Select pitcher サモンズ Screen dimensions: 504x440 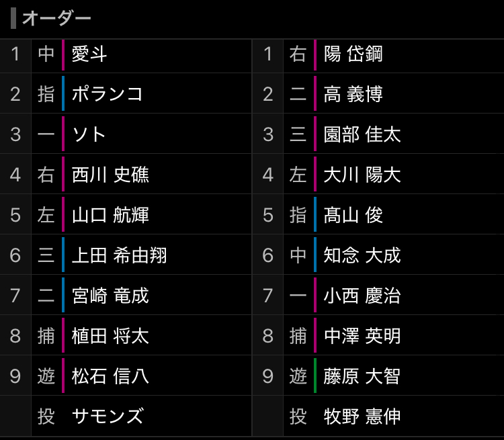[108, 416]
